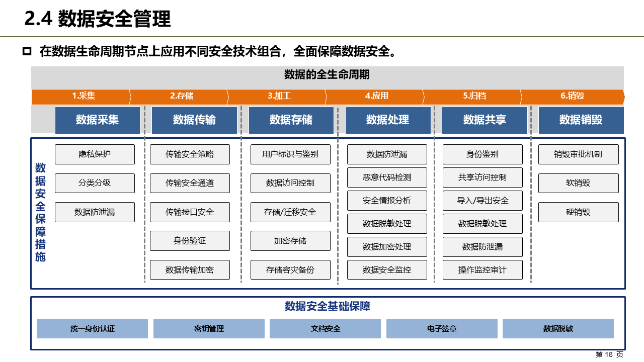644x362 pixels.
Task: Click the 3.加工 phase arrow
Action: 277,96
